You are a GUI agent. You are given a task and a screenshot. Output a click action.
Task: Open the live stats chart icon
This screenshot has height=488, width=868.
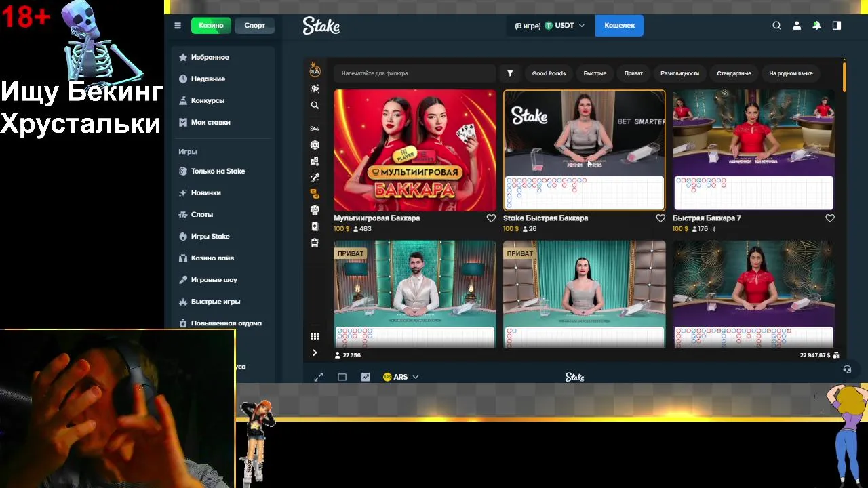point(366,377)
